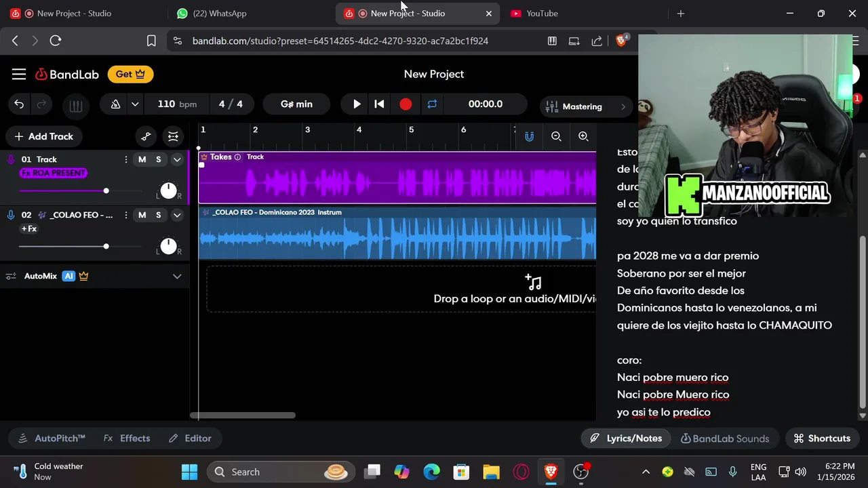868x488 pixels.
Task: Open the three-dot menu of track 01
Action: click(x=125, y=159)
